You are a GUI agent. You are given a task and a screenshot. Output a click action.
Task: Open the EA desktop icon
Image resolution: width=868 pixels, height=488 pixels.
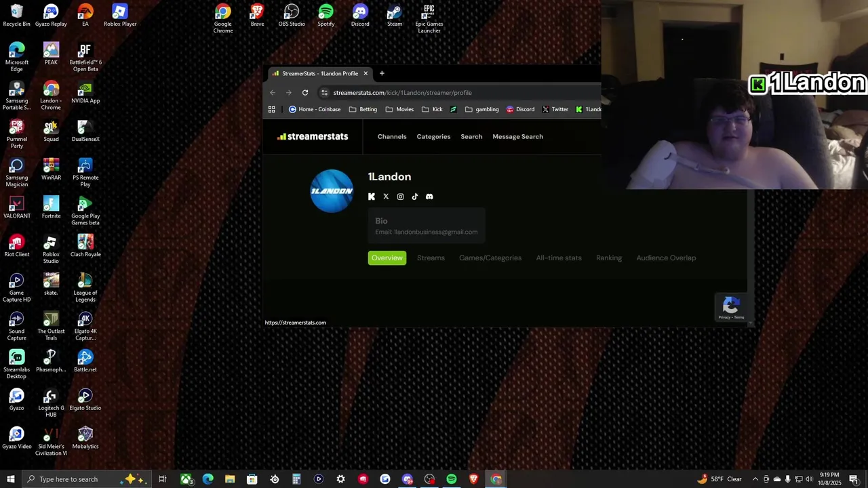pyautogui.click(x=85, y=16)
